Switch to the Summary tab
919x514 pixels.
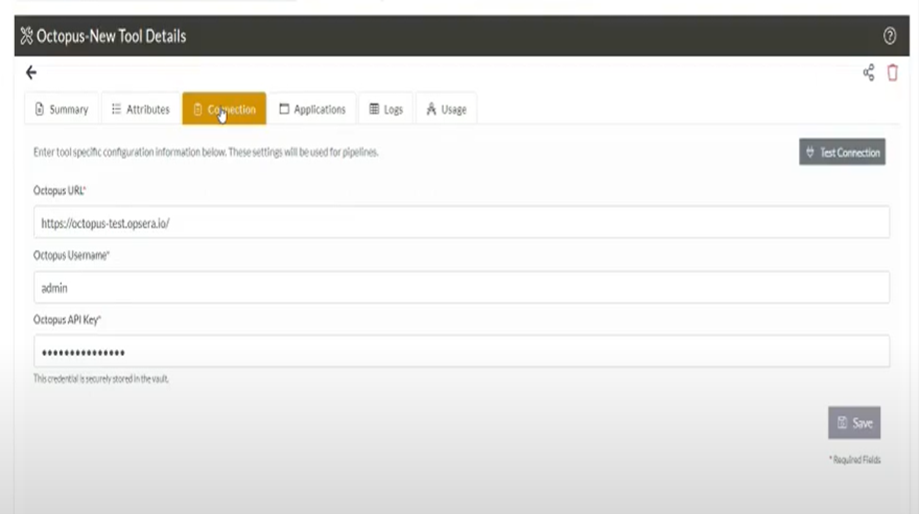click(x=62, y=109)
